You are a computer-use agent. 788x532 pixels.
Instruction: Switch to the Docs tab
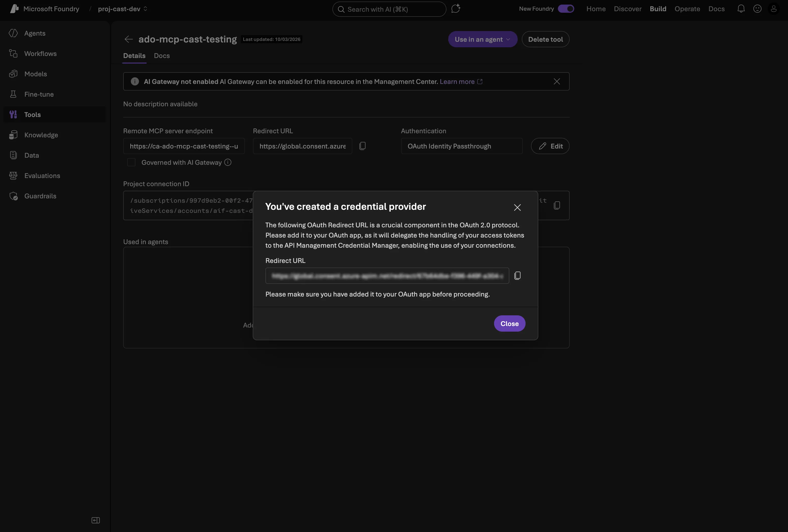pyautogui.click(x=162, y=56)
